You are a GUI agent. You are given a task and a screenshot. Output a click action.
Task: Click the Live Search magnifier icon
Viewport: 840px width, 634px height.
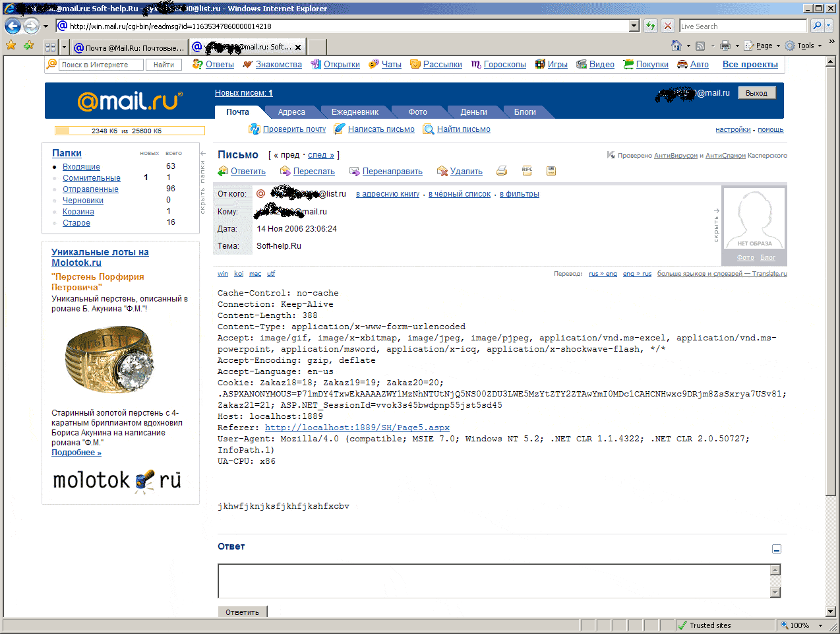tap(817, 26)
